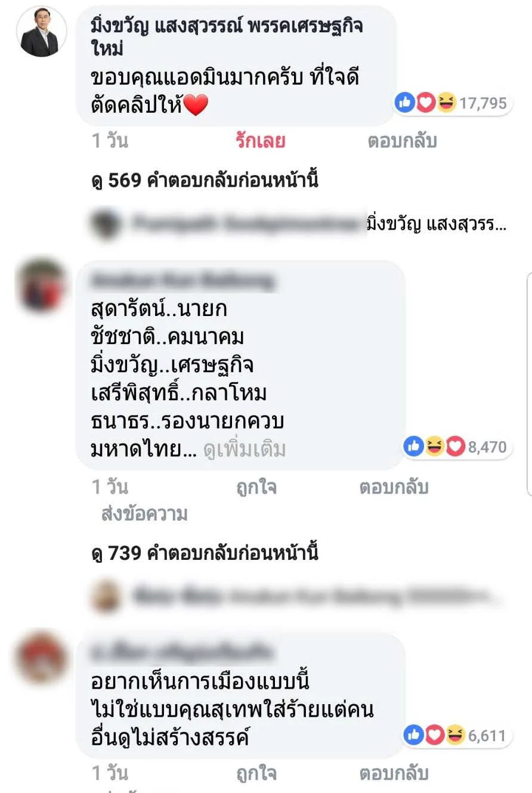The width and height of the screenshot is (532, 793).
Task: Reply to the 8,470-reaction comment
Action: [394, 488]
